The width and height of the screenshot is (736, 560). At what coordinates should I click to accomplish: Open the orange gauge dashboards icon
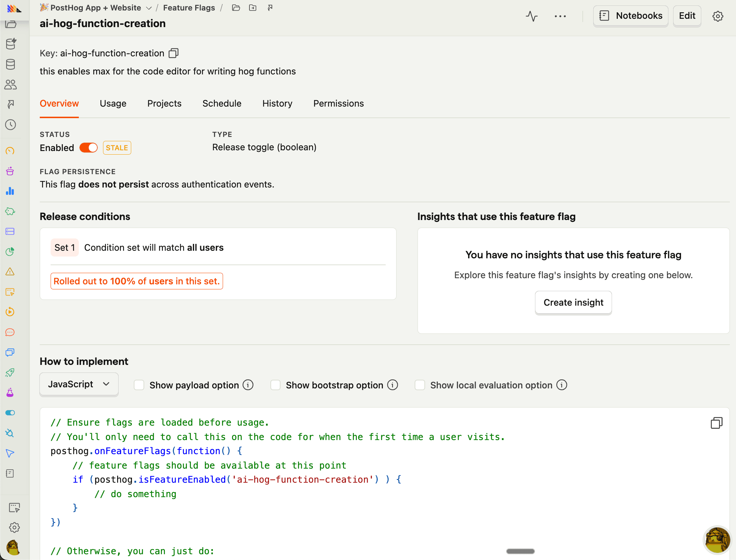point(10,151)
